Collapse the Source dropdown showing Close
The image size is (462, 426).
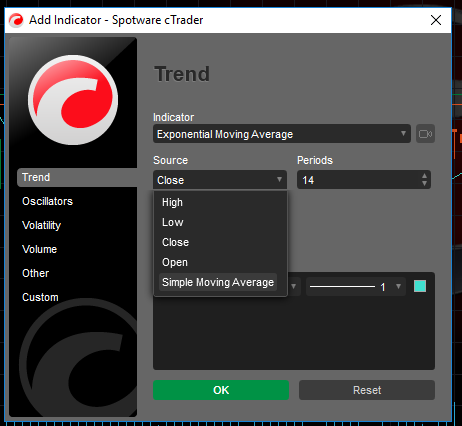(x=220, y=180)
